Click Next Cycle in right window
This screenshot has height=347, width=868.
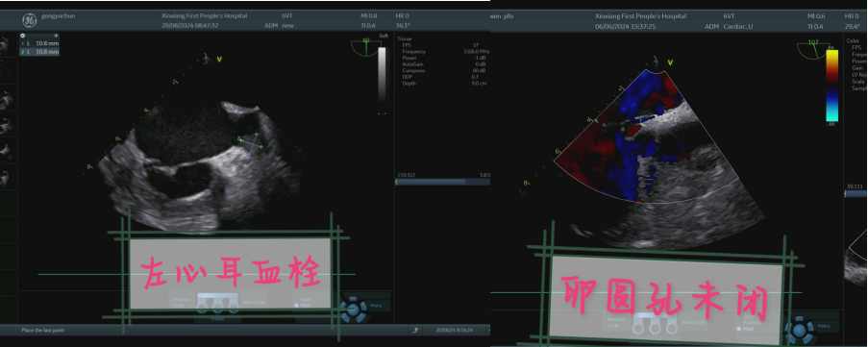click(693, 322)
